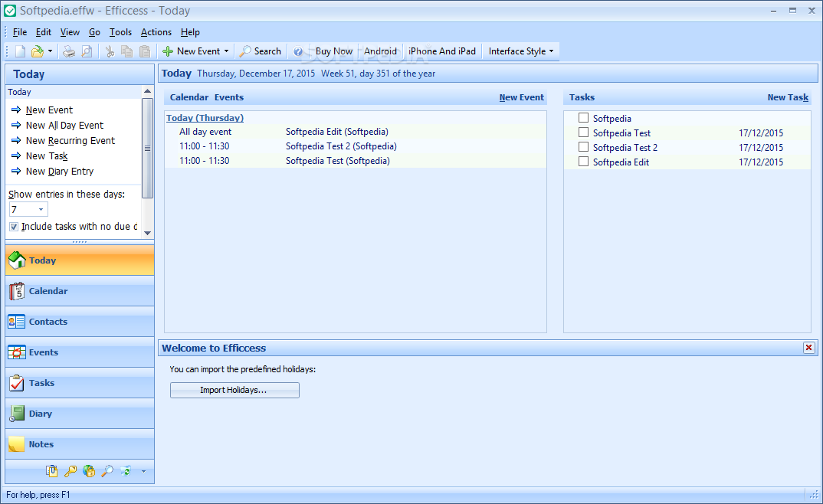Click the Import Holidays button
The width and height of the screenshot is (823, 504).
coord(234,390)
